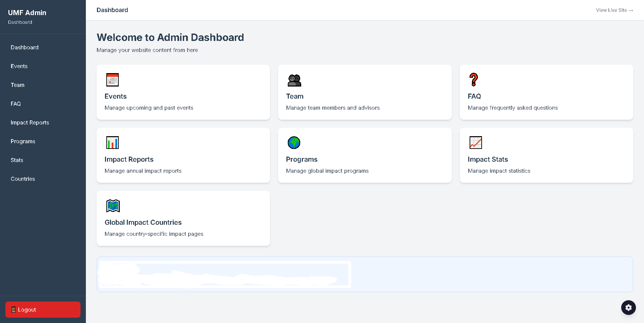
Task: Open the Global Impact Countries card title
Action: pyautogui.click(x=143, y=222)
